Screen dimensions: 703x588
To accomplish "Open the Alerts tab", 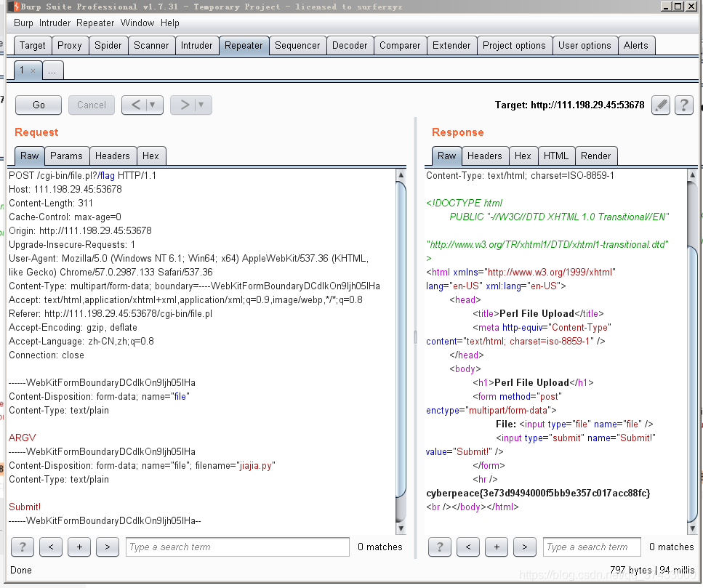I will (635, 45).
